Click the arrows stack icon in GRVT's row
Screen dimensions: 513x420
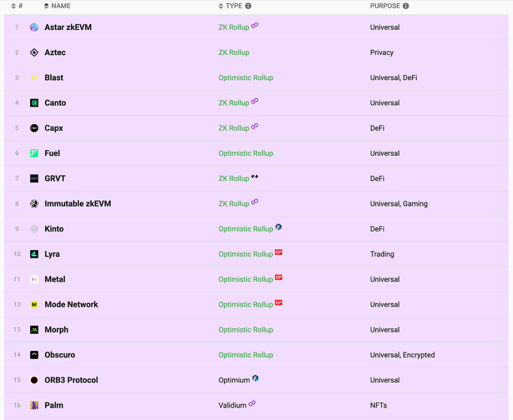pos(255,177)
